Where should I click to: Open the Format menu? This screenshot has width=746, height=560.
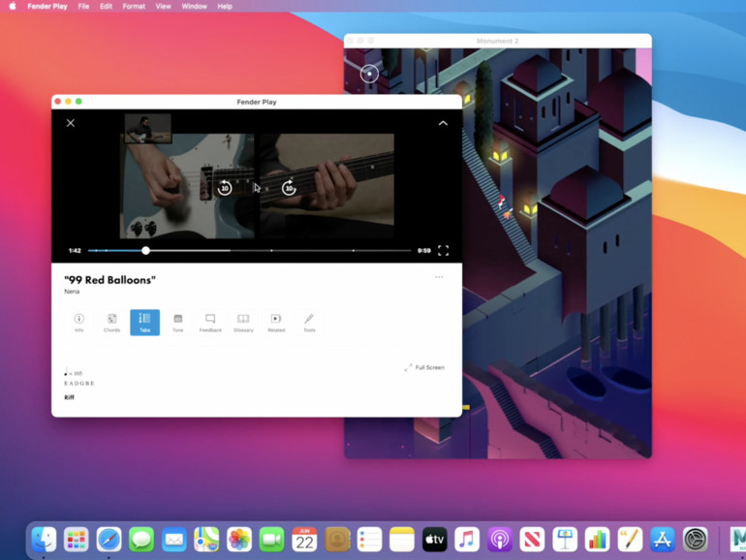pyautogui.click(x=134, y=6)
